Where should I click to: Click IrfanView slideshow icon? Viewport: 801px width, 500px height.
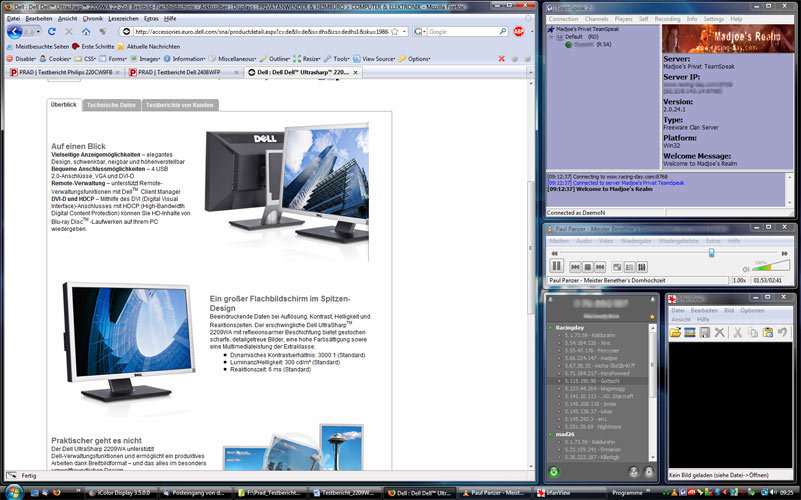690,332
